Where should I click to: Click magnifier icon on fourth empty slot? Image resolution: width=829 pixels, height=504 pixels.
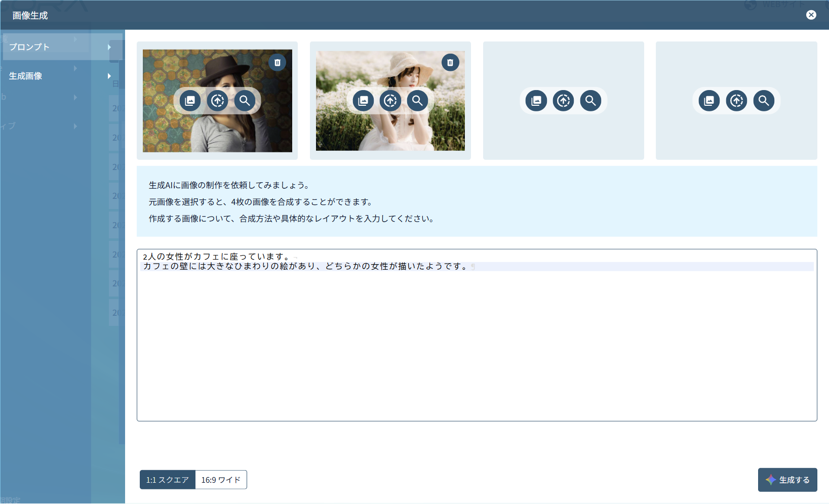(x=764, y=101)
